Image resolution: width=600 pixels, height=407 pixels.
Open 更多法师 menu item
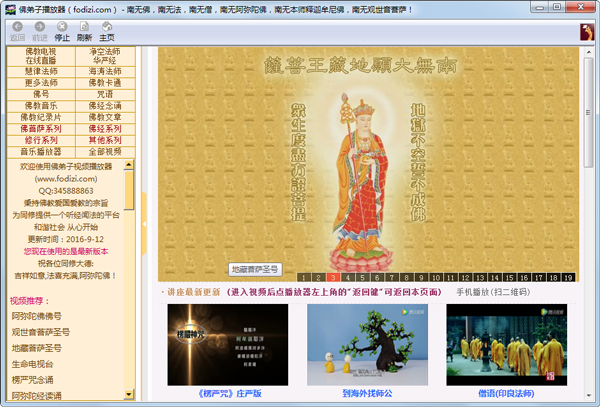(41, 83)
